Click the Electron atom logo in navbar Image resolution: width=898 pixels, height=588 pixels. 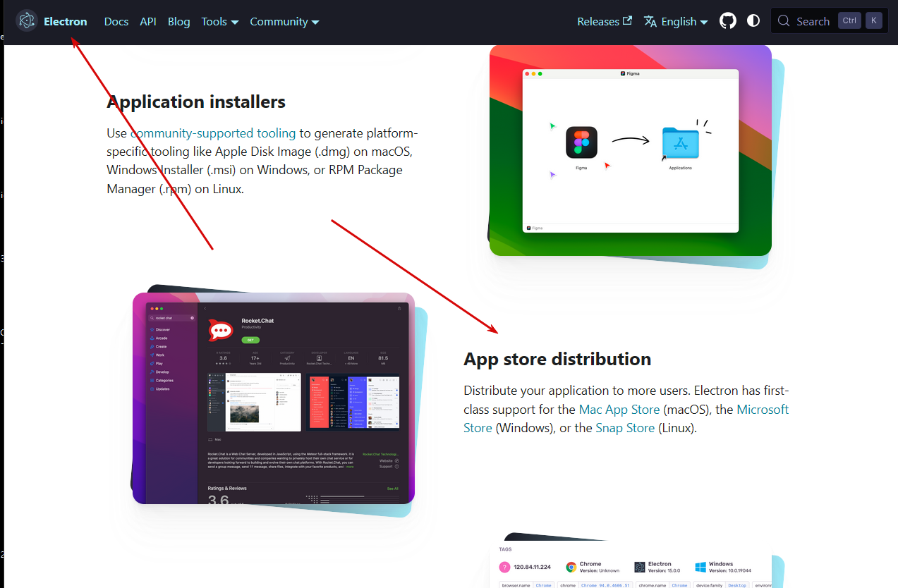(x=26, y=21)
